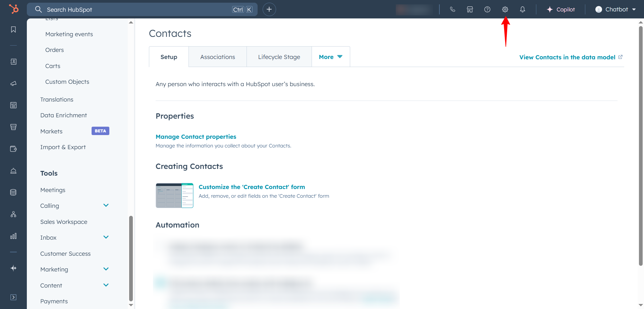Open HubSpot home via sprocket logo
This screenshot has height=309, width=644.
pos(13,9)
